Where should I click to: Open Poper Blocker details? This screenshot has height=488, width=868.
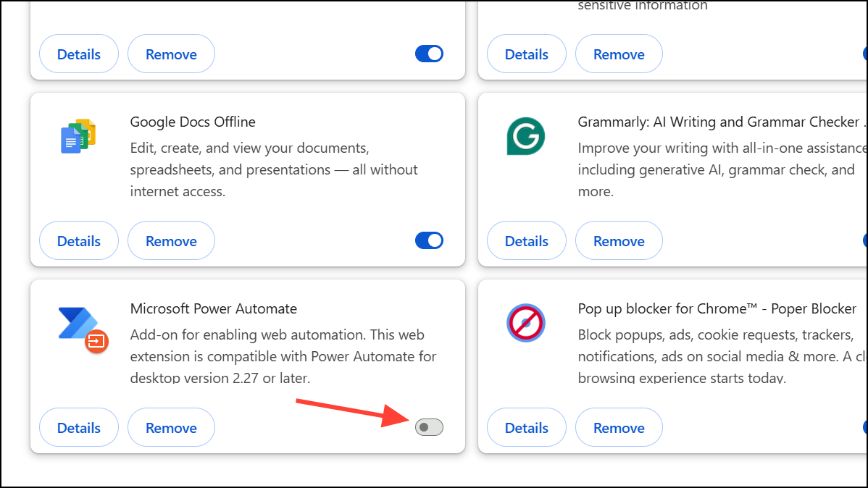pos(526,426)
